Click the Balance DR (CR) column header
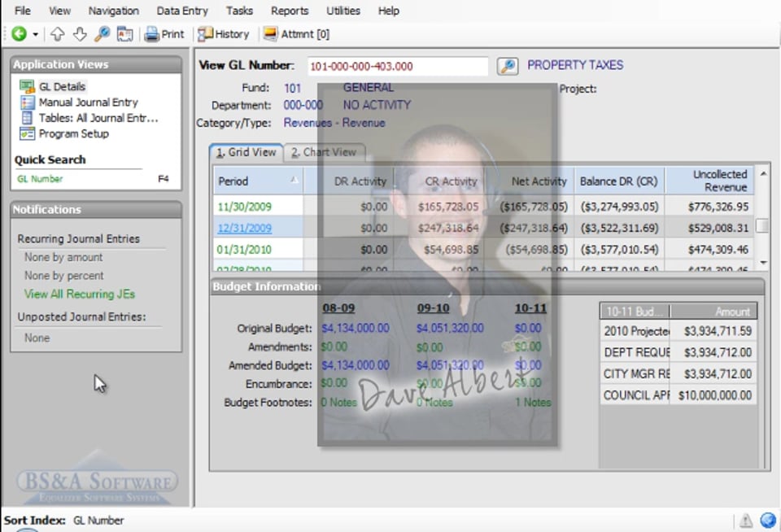 (x=619, y=181)
